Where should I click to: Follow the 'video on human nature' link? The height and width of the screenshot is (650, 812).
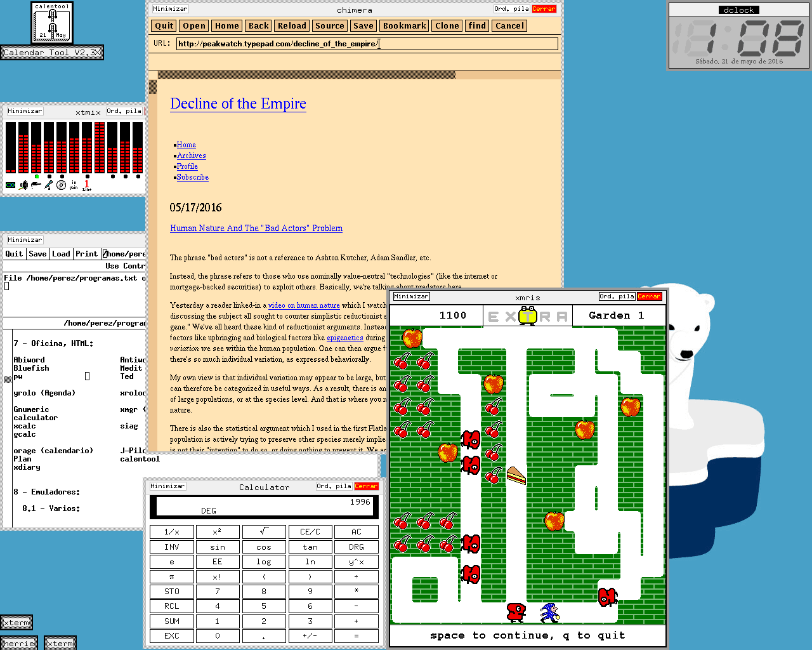[x=304, y=305]
